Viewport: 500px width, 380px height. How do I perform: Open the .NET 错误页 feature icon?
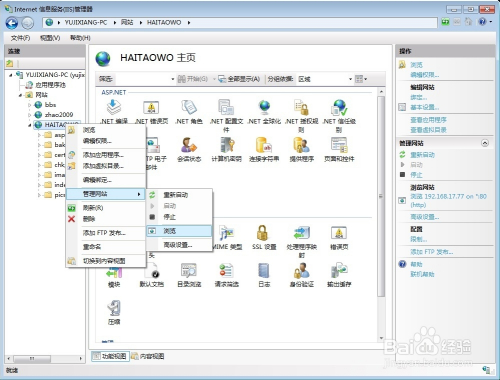[151, 107]
